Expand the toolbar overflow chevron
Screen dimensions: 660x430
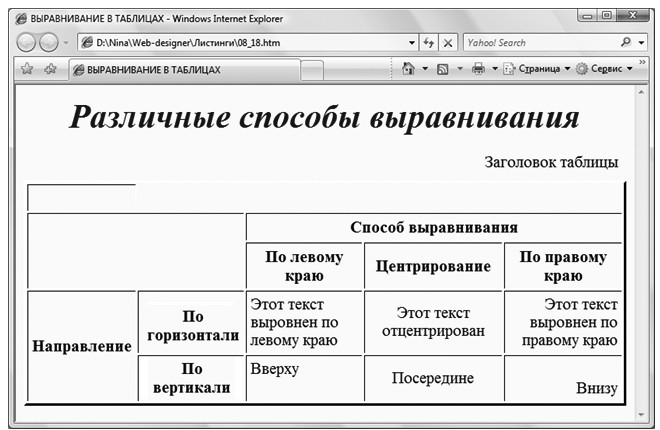(x=641, y=64)
